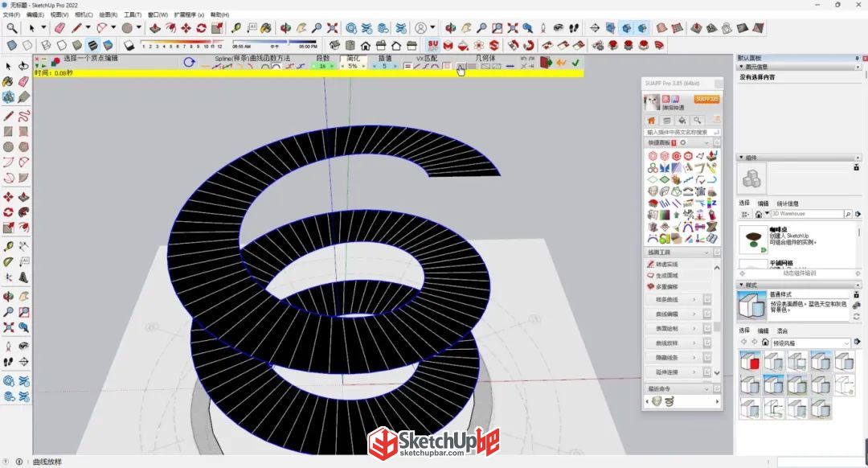Select the Rectangle tool in left palette

tap(8, 131)
